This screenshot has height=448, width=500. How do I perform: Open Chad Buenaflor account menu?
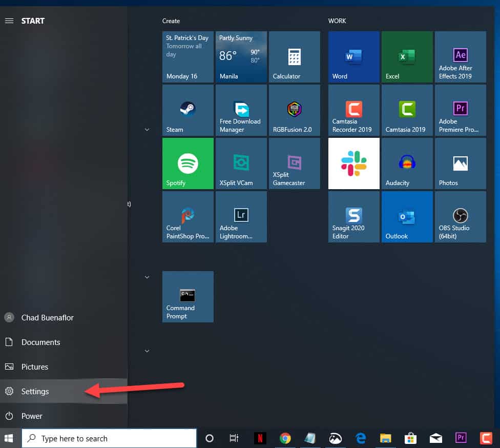tap(64, 317)
